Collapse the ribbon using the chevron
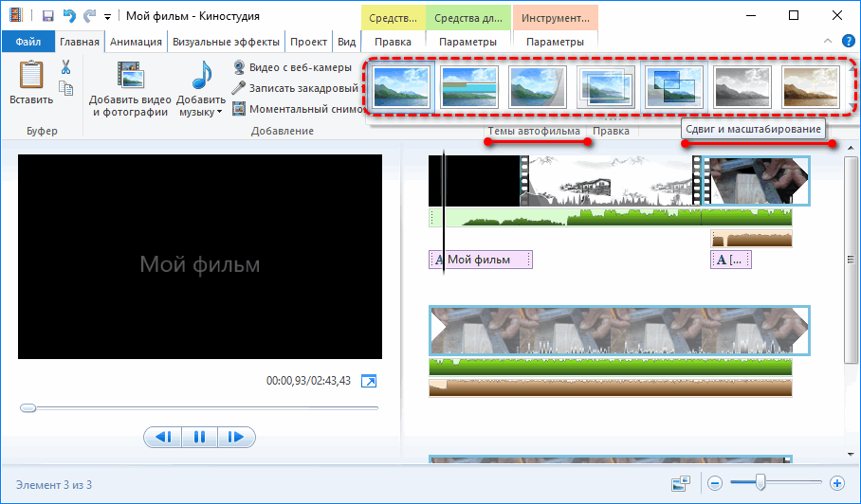861x504 pixels. click(828, 42)
